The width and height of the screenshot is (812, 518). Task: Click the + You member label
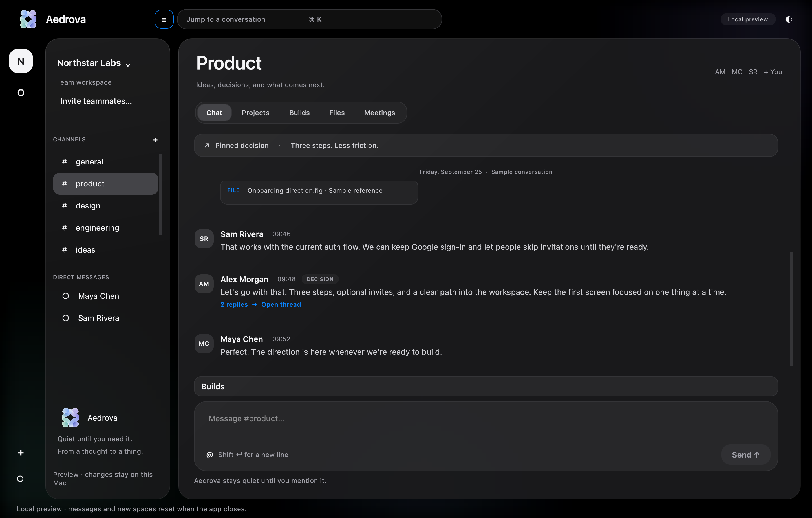773,72
